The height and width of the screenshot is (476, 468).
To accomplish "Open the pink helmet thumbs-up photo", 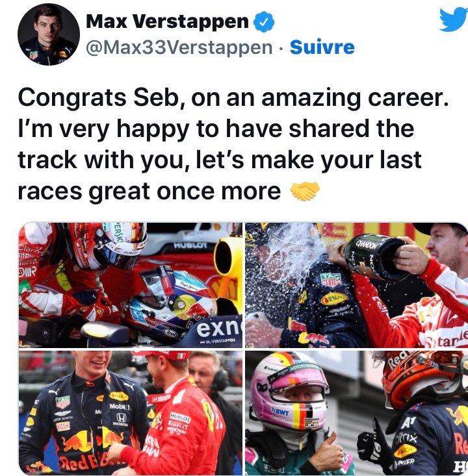I will coord(356,413).
